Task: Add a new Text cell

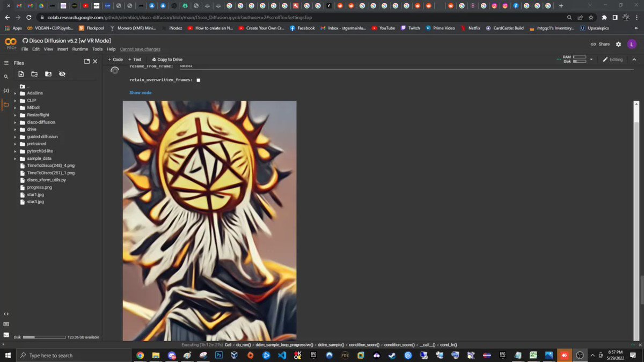Action: point(135,60)
